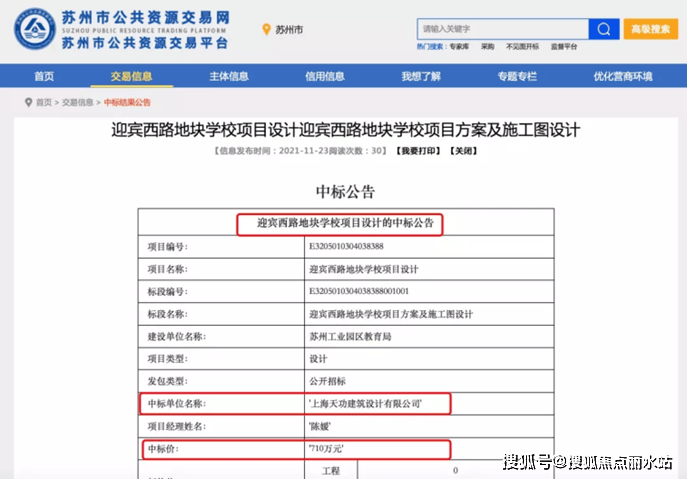Screen dimensions: 687x479
Task: Click 【关闭】 close link
Action: [463, 151]
